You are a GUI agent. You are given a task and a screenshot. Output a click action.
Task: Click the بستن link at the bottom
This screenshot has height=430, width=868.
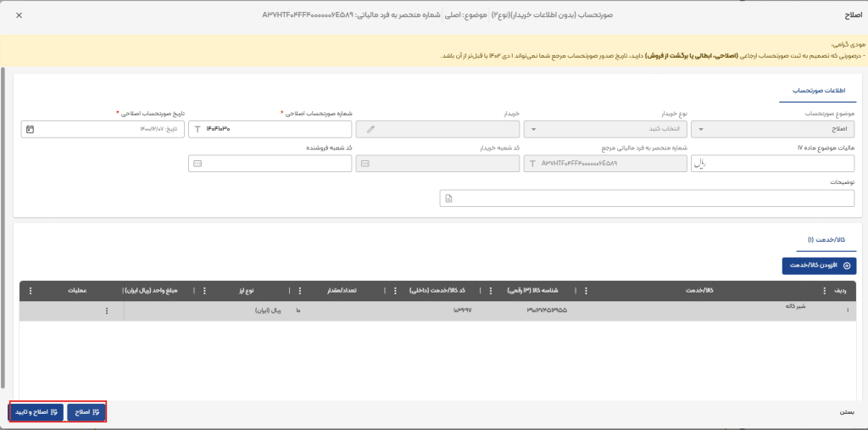point(847,412)
